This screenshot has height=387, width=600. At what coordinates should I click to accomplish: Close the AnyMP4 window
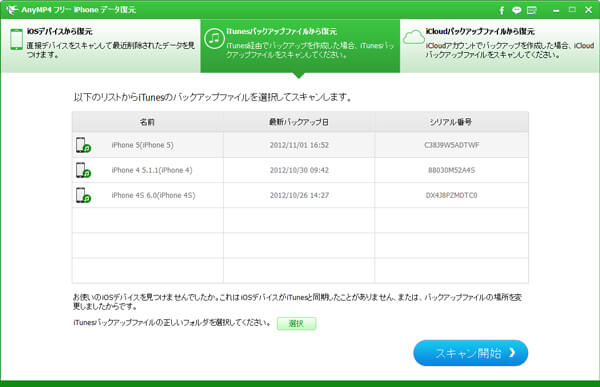[589, 10]
